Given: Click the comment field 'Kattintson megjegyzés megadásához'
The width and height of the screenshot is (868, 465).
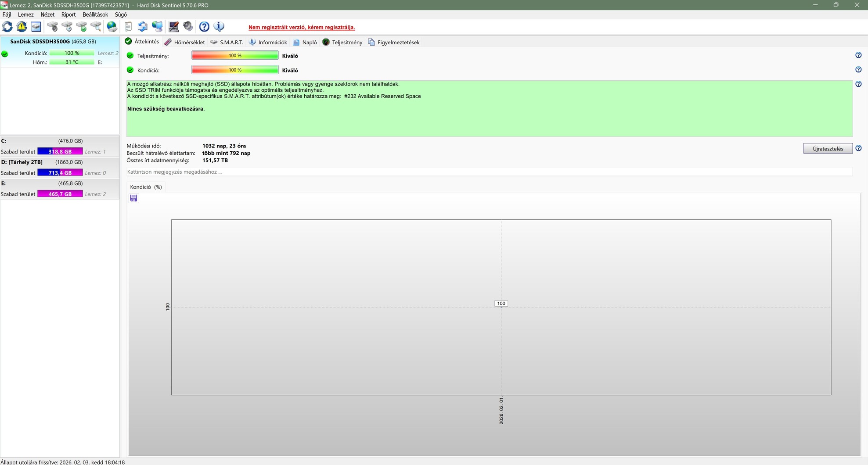Looking at the screenshot, I should [x=489, y=172].
